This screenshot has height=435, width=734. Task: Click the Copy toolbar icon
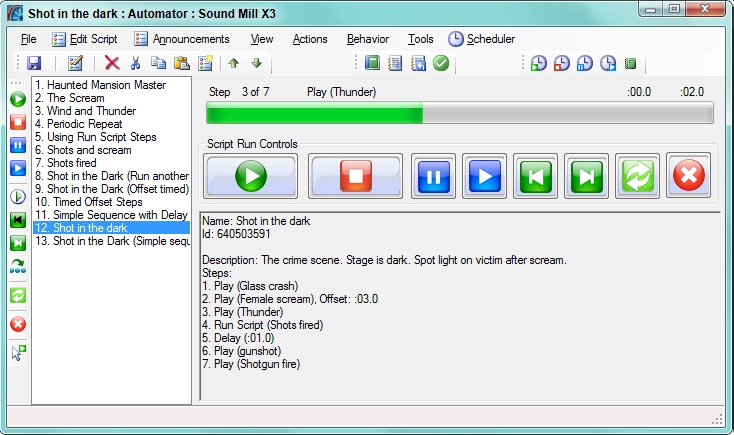click(x=158, y=63)
